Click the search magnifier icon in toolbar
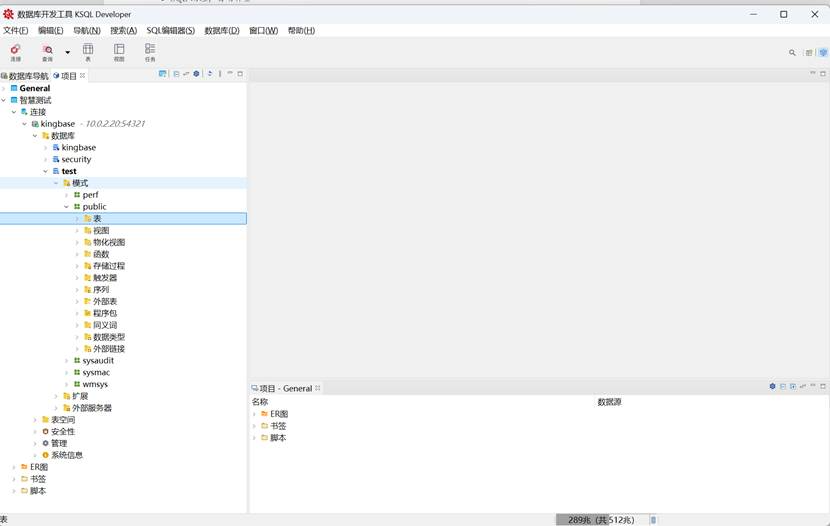 click(x=792, y=52)
